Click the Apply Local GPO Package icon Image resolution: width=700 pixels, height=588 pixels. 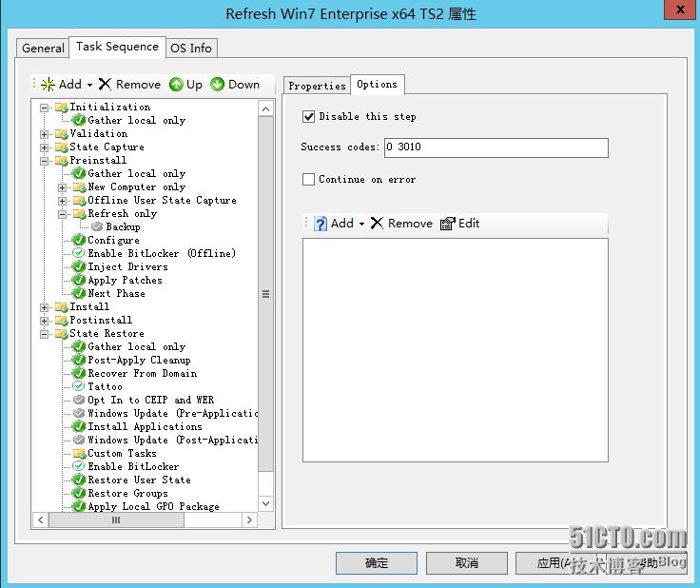click(79, 506)
